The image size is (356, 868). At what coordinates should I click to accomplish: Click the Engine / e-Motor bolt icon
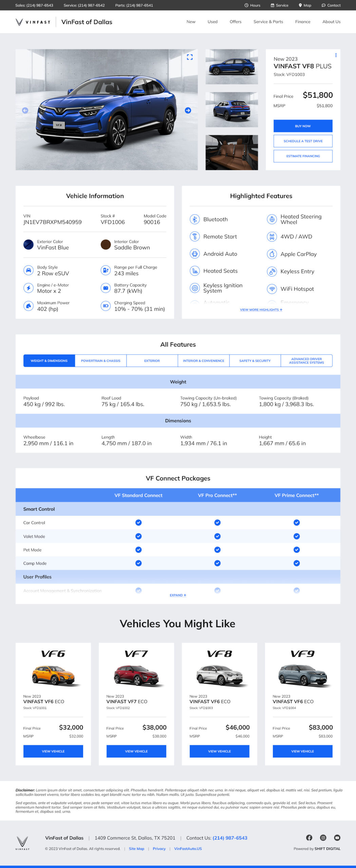pyautogui.click(x=28, y=288)
